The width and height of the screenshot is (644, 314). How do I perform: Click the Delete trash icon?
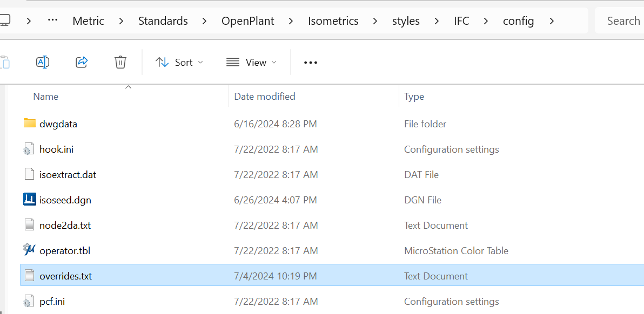pos(120,62)
